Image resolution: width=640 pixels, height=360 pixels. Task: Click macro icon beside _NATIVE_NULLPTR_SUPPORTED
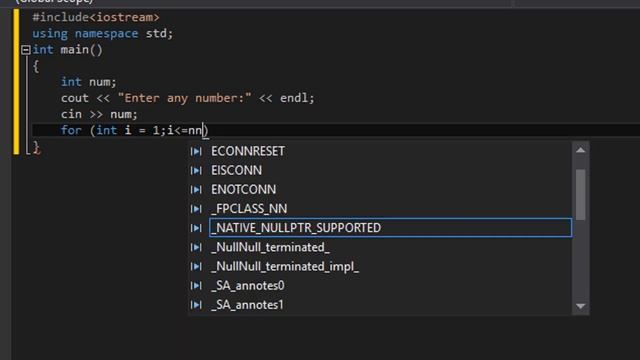[x=196, y=228]
